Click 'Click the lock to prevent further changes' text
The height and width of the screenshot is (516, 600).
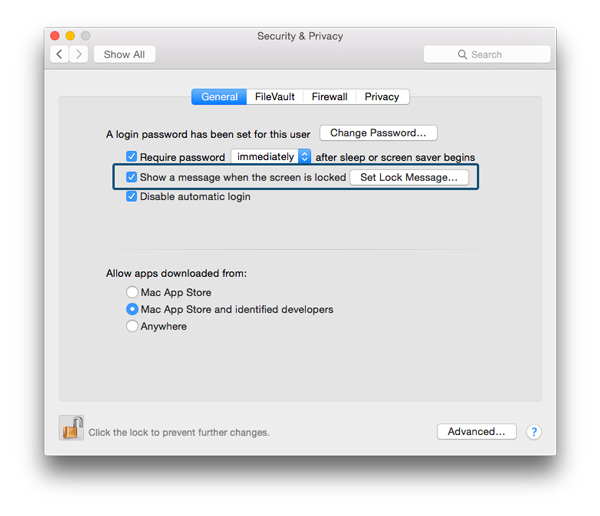tap(179, 433)
